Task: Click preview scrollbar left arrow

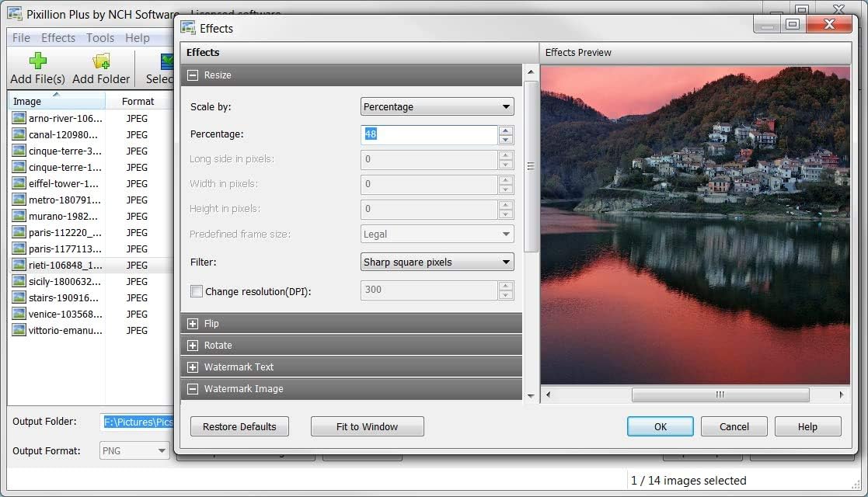Action: tap(548, 394)
